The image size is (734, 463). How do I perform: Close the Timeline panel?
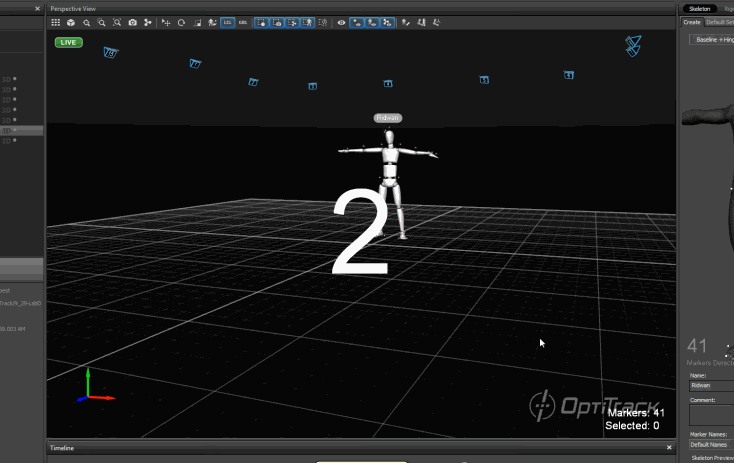point(669,448)
